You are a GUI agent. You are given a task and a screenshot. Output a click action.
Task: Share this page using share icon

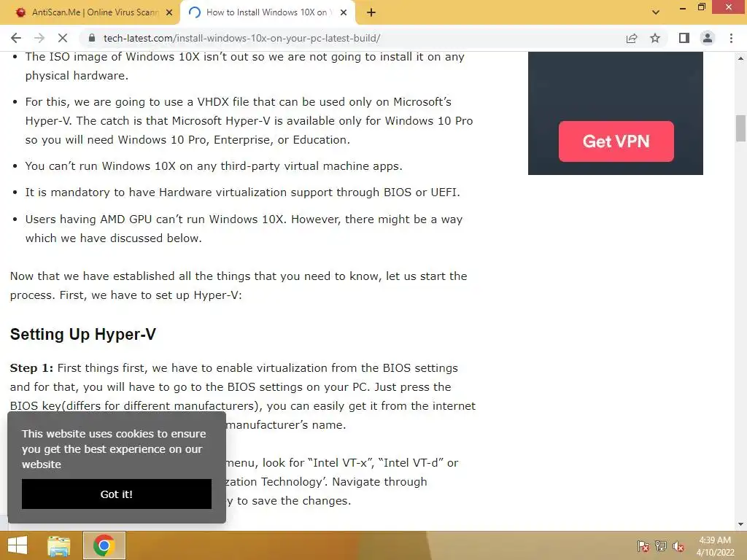(x=632, y=38)
